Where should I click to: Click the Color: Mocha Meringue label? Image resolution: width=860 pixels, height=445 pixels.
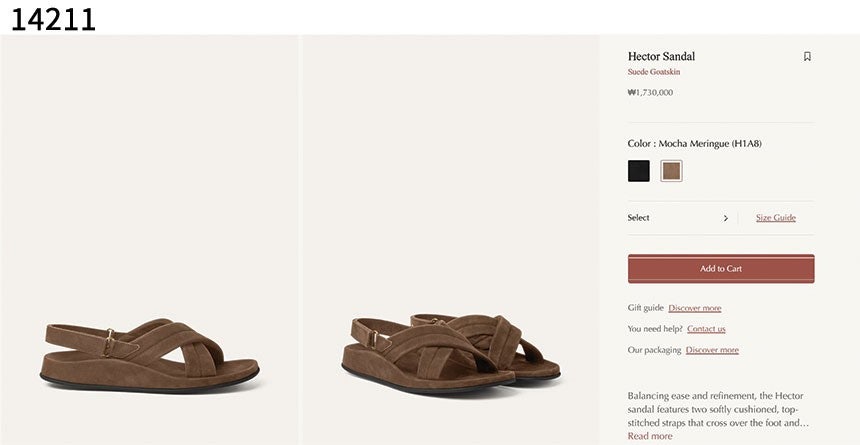point(694,144)
